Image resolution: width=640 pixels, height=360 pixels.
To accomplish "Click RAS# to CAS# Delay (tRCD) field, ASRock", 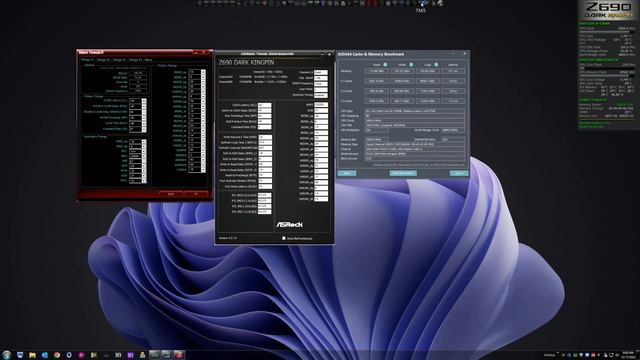I will click(264, 111).
